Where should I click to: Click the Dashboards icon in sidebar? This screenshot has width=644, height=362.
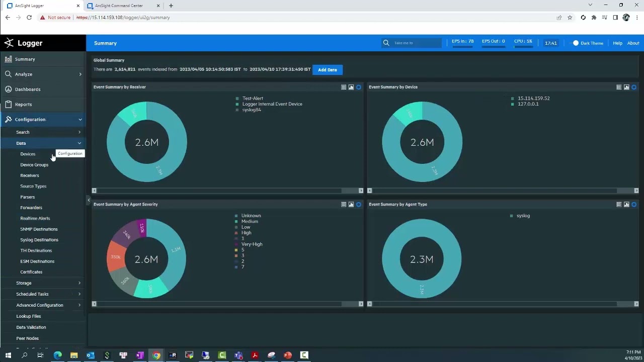pos(8,89)
